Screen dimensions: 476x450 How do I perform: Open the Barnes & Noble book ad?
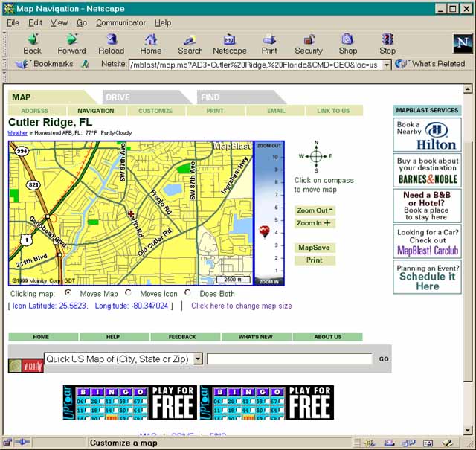tap(427, 170)
